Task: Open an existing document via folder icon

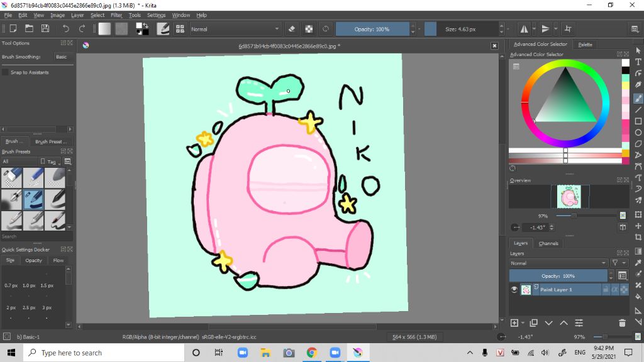Action: click(x=29, y=29)
